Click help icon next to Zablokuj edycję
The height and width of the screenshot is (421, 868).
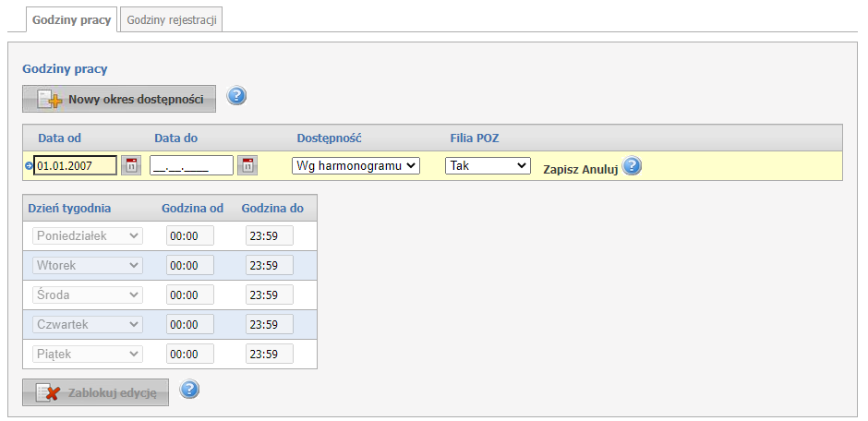[189, 390]
